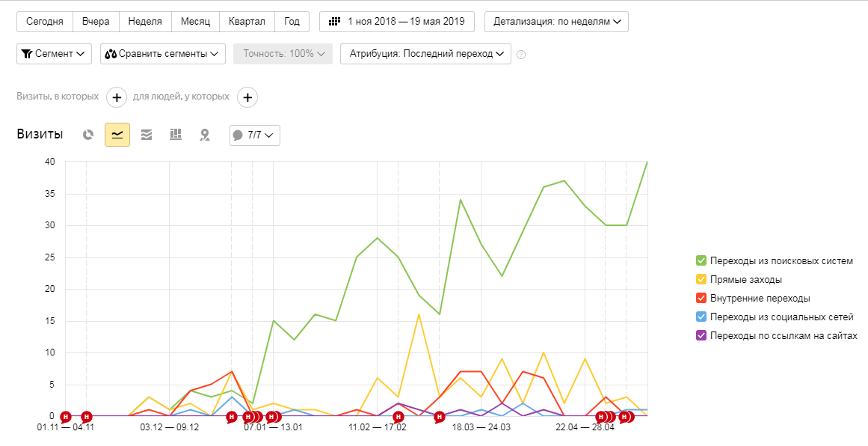Screen dimensions: 868x446
Task: Open 'Атрибуция: Последний переход' dropdown
Action: [425, 54]
